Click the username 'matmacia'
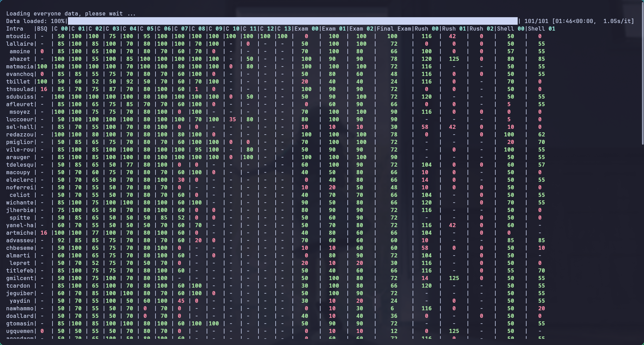Viewport: 644px width, 345px height. tap(20, 66)
